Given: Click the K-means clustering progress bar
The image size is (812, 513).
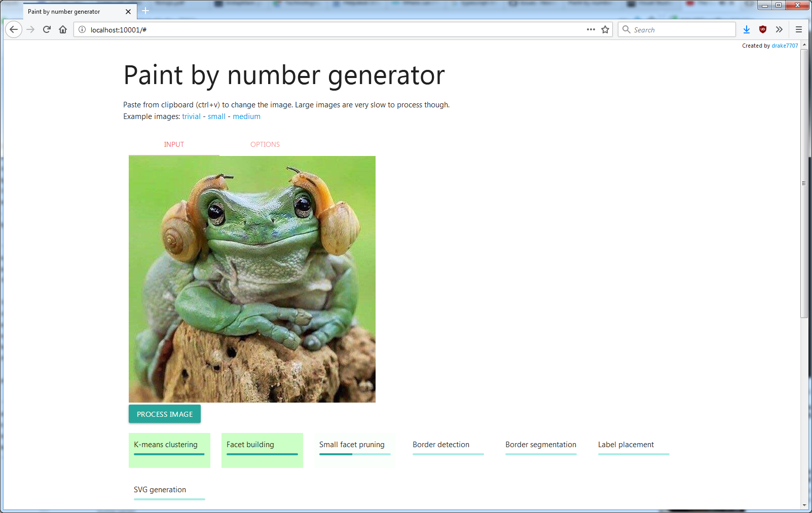Looking at the screenshot, I should tap(169, 454).
